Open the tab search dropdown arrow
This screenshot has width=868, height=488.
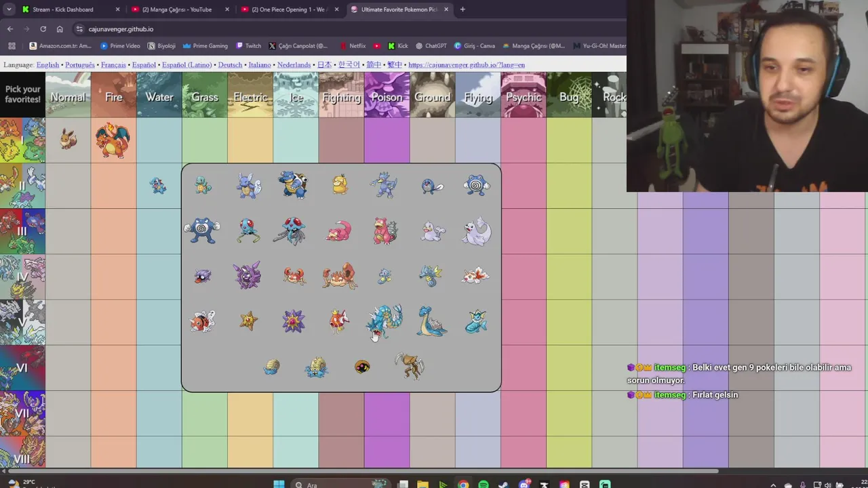[x=8, y=9]
